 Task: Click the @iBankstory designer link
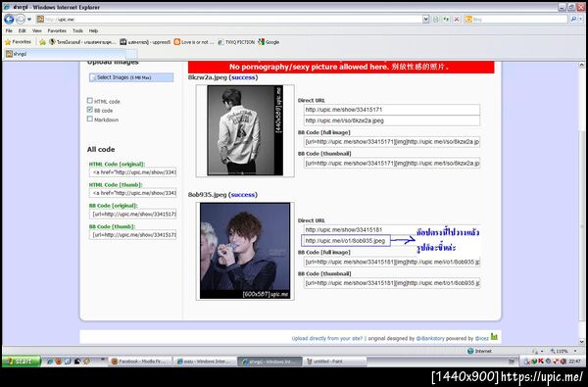430,338
